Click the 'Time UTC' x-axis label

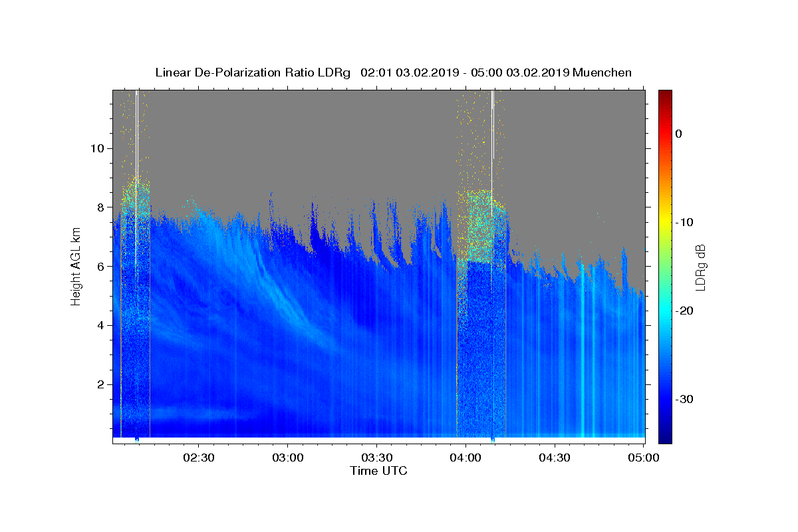(378, 471)
